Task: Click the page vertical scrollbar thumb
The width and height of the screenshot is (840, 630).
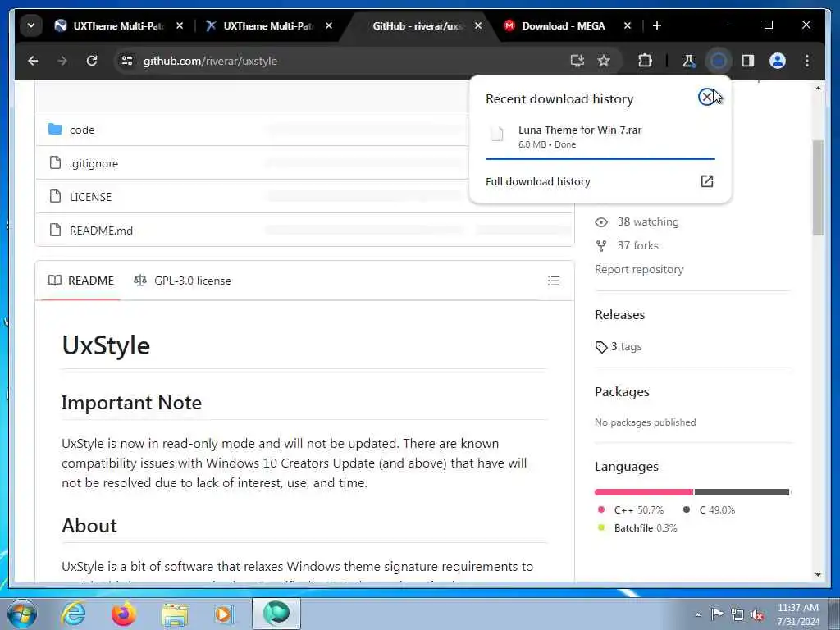Action: click(818, 188)
